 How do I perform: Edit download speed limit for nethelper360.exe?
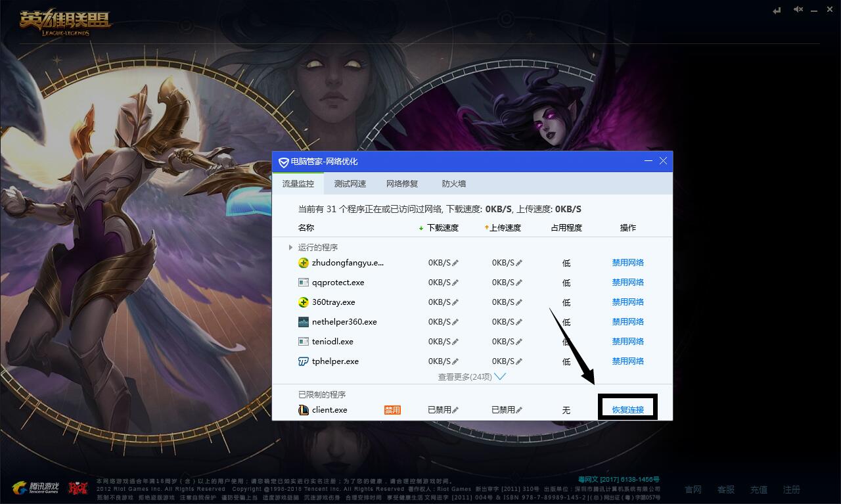point(455,322)
